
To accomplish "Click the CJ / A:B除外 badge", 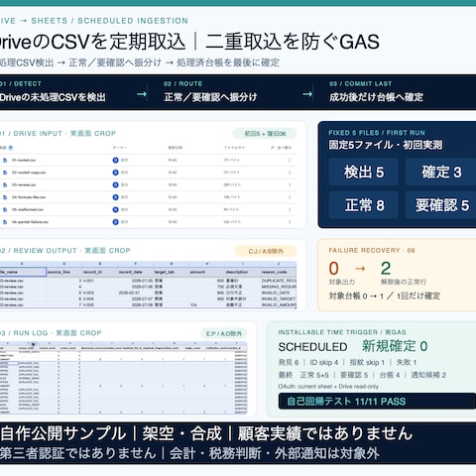I will coord(266,251).
